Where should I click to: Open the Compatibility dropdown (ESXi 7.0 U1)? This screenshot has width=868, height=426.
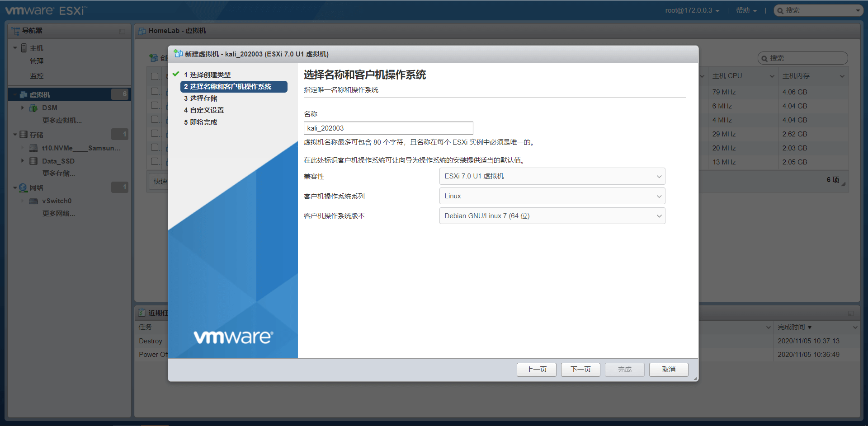click(x=552, y=176)
